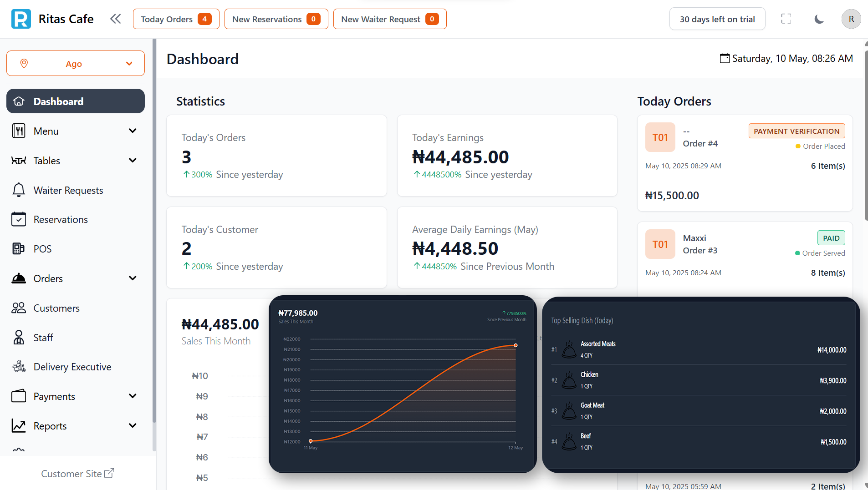The width and height of the screenshot is (868, 490).
Task: Collapse the sidebar with double-chevron icon
Action: (x=115, y=19)
